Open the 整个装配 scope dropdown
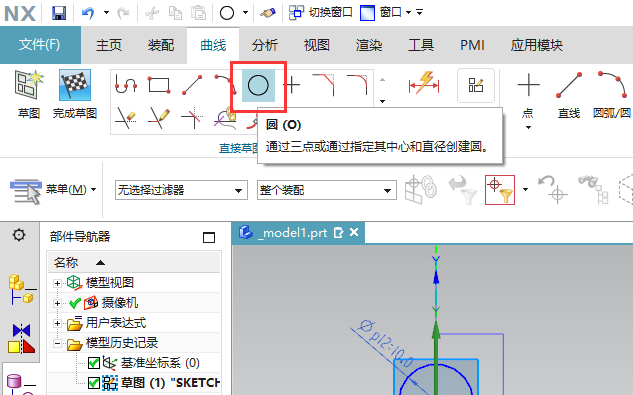This screenshot has width=633, height=395. coord(327,190)
